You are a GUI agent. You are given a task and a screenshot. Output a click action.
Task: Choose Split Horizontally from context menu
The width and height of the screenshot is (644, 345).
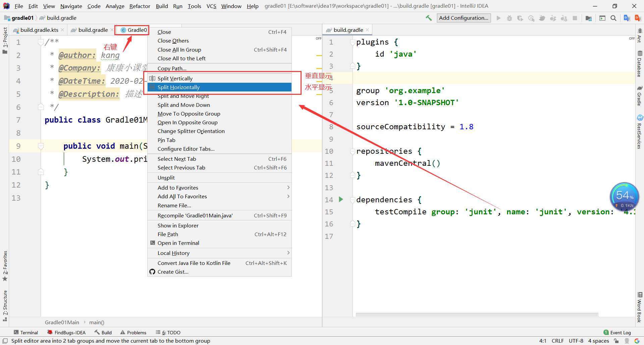tap(219, 87)
